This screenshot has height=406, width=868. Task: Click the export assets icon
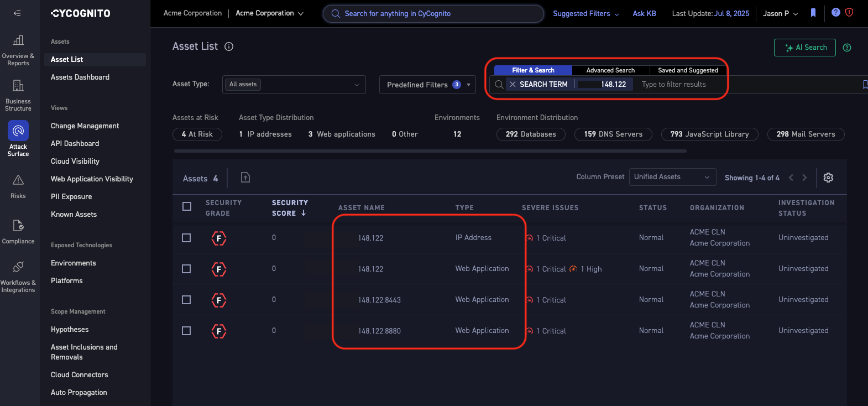click(x=245, y=177)
